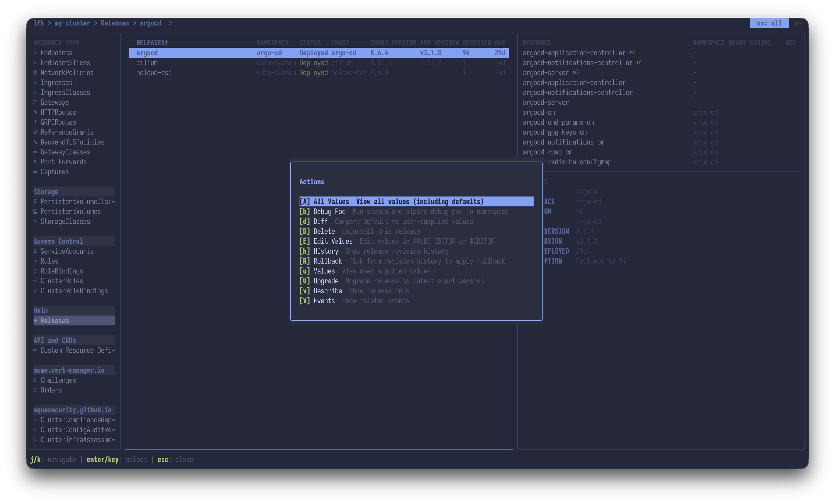Viewport: 835px width, 504px height.
Task: Click the Custom Resource Definitions icon
Action: (35, 350)
